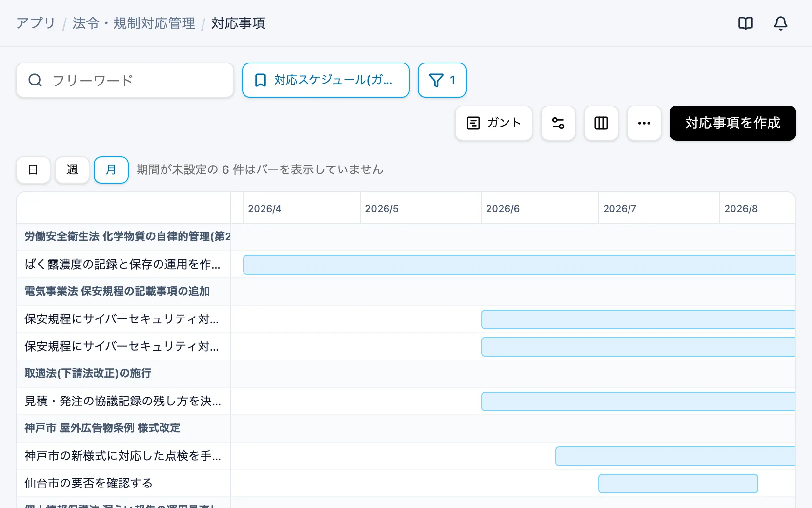Open notifications bell
812x508 pixels.
point(781,23)
